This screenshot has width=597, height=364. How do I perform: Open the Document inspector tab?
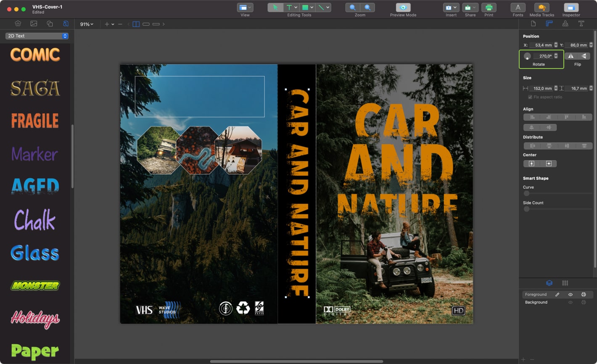(x=533, y=24)
